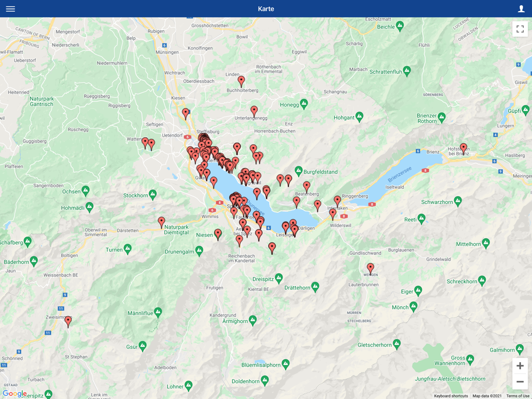Click the Schrattenfluh peak icon
532x399 pixels.
point(407,71)
